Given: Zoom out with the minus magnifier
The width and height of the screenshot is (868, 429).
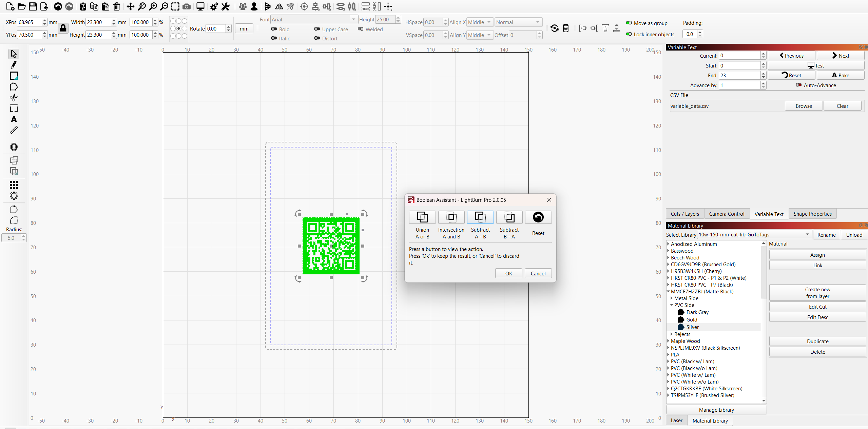Looking at the screenshot, I should [x=164, y=6].
